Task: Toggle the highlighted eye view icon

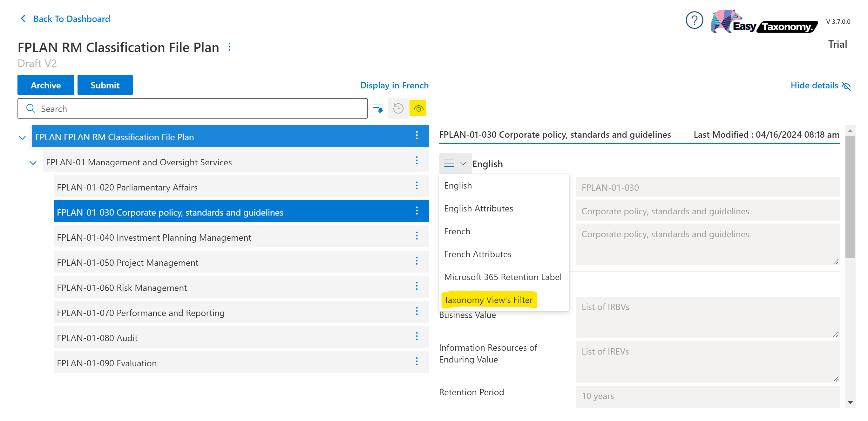Action: 418,109
